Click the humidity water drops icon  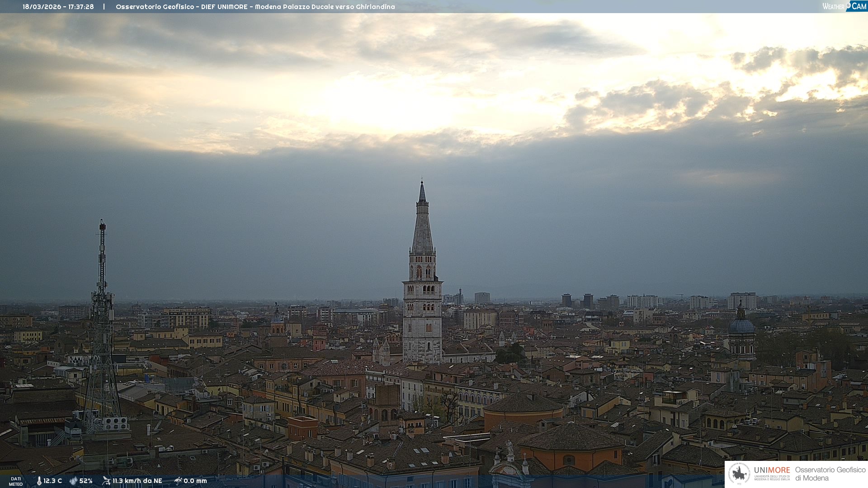point(73,481)
